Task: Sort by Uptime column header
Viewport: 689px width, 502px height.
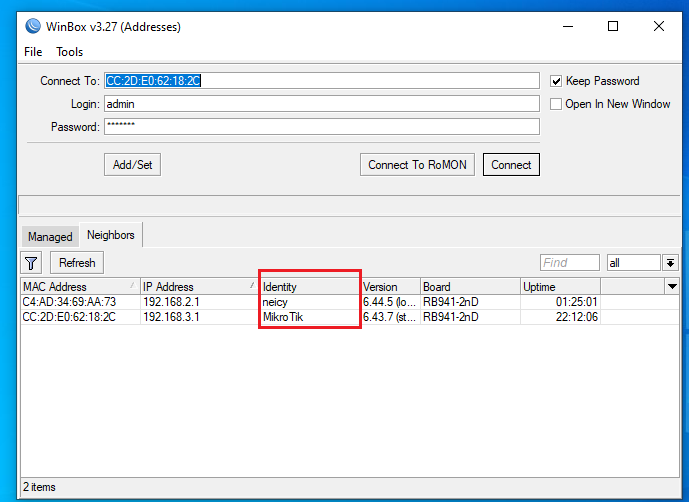Action: click(560, 287)
